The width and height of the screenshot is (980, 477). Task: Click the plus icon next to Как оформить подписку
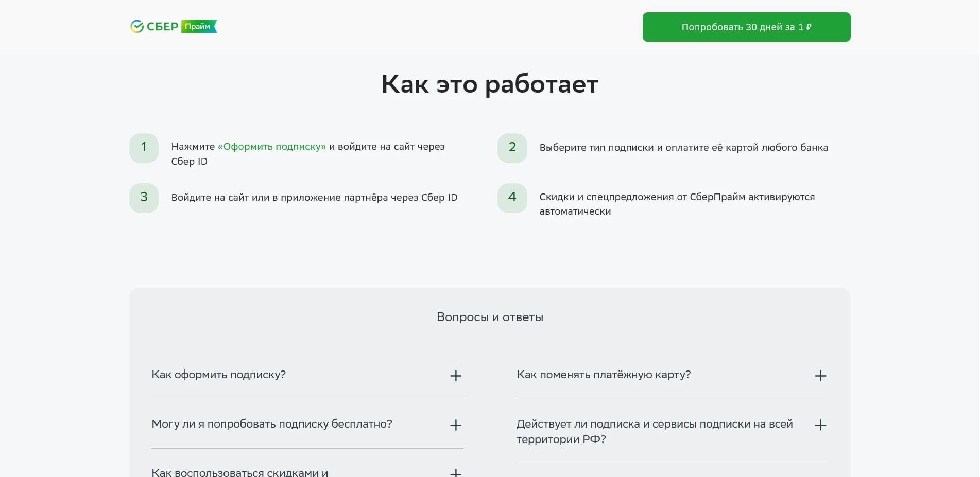pos(455,376)
